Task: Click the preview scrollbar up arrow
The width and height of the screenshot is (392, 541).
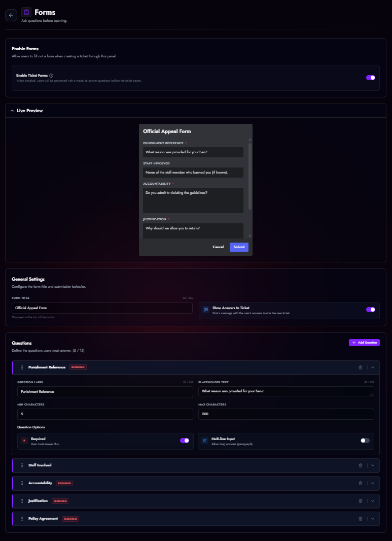Action: 250,140
